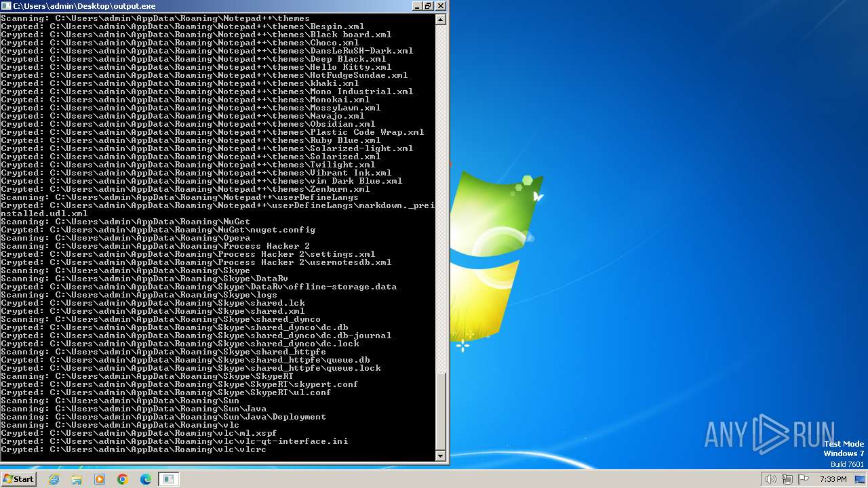
Task: Click the line ending in Mono Industrial.xml
Action: click(x=207, y=91)
